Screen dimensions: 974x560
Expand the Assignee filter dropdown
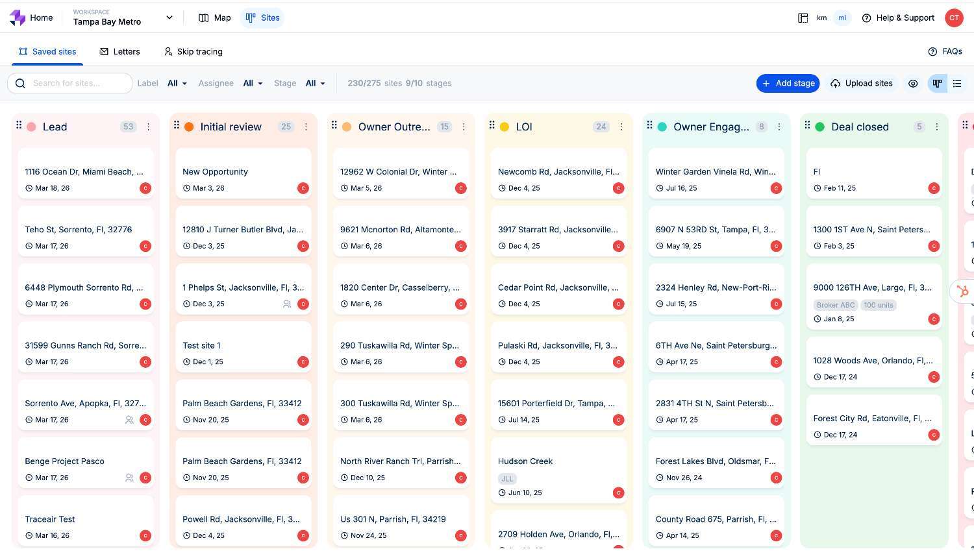tap(253, 84)
